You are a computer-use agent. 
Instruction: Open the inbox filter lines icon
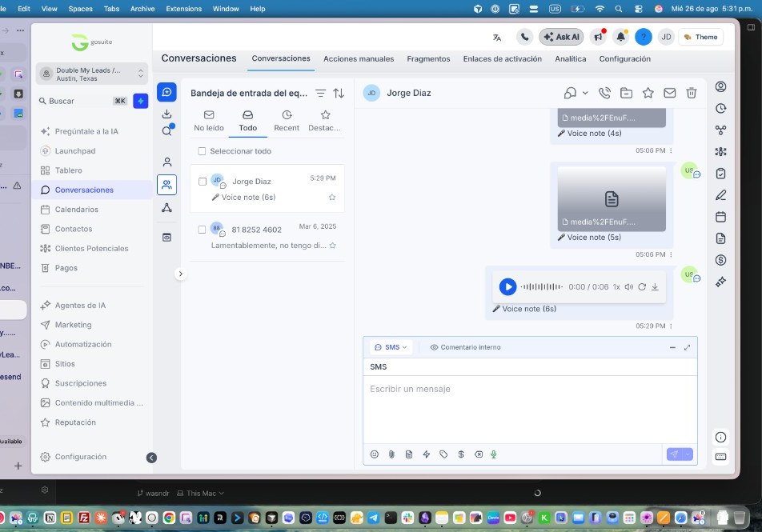tap(321, 94)
